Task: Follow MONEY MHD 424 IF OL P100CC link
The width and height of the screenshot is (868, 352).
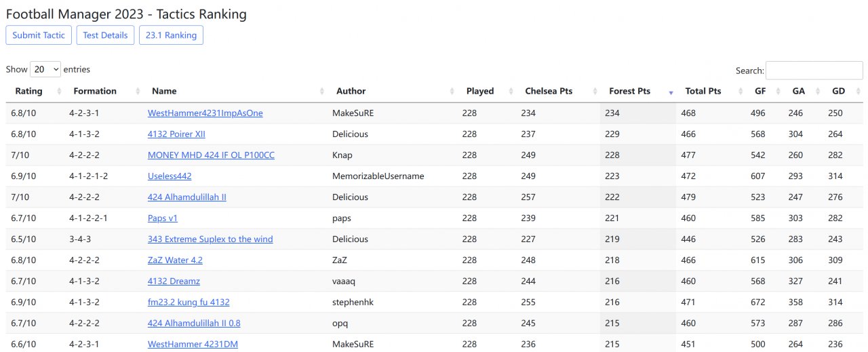Action: (x=211, y=155)
